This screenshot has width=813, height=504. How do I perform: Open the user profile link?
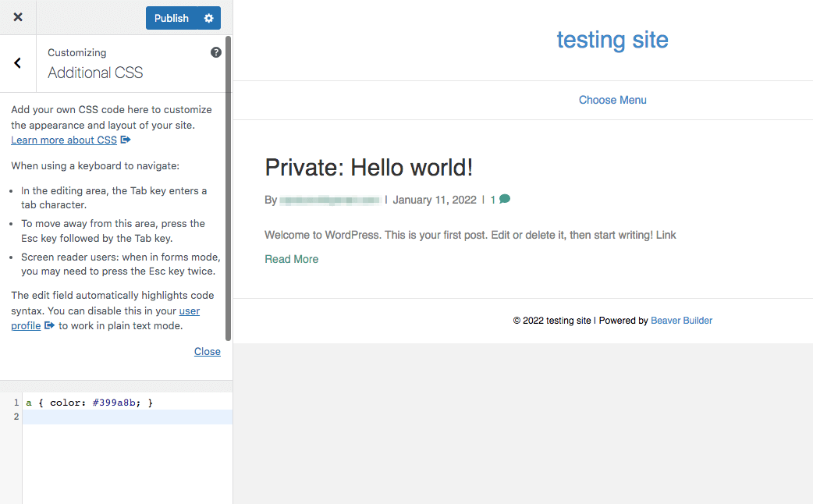pos(189,311)
